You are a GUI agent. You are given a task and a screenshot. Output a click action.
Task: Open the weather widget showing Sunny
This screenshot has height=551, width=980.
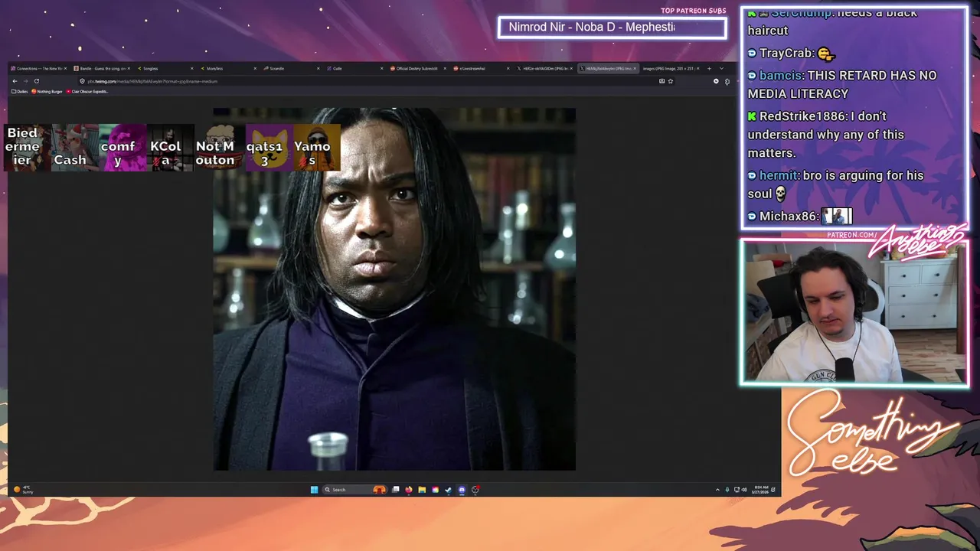[23, 490]
